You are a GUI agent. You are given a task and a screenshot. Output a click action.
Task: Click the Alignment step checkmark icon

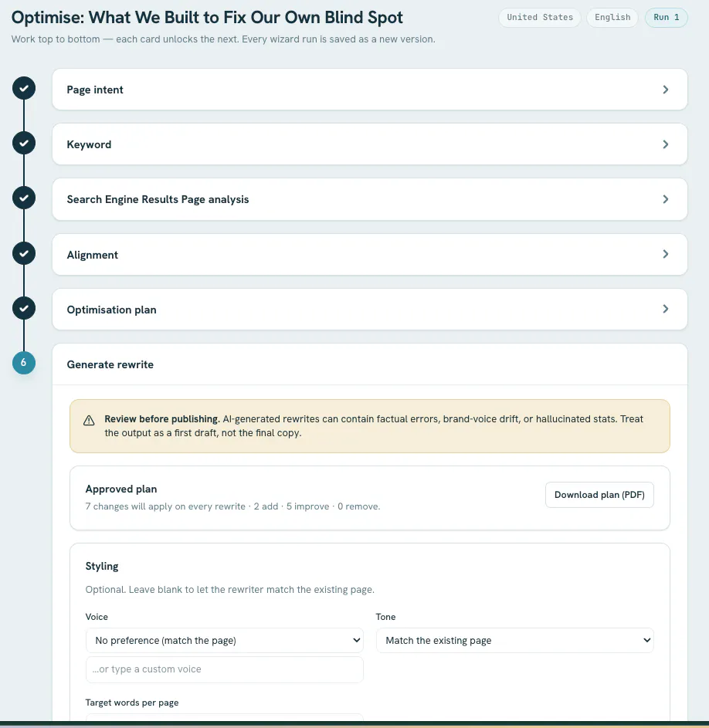tap(24, 253)
